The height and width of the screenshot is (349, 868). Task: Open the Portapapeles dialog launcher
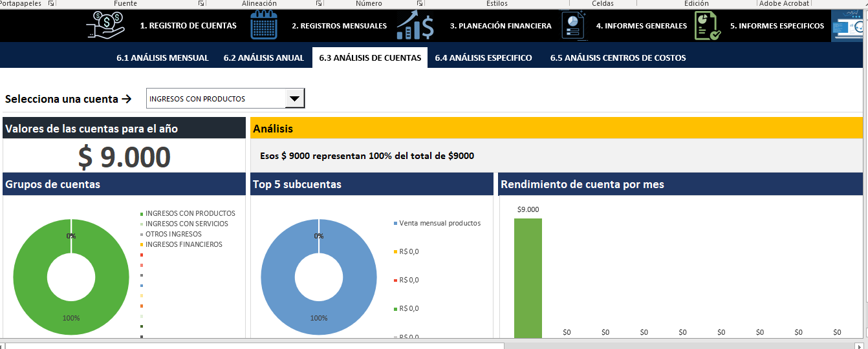tap(51, 3)
